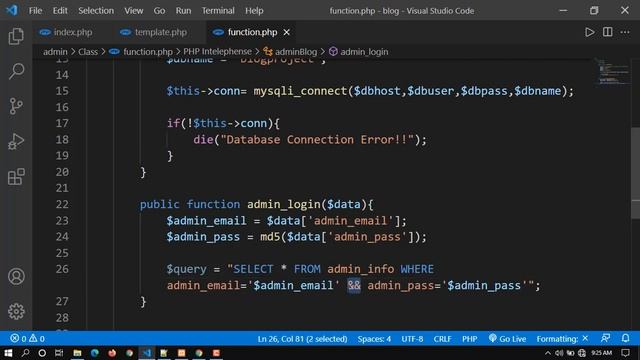Open the Run menu
Viewport: 640px width, 360px height.
[x=183, y=11]
